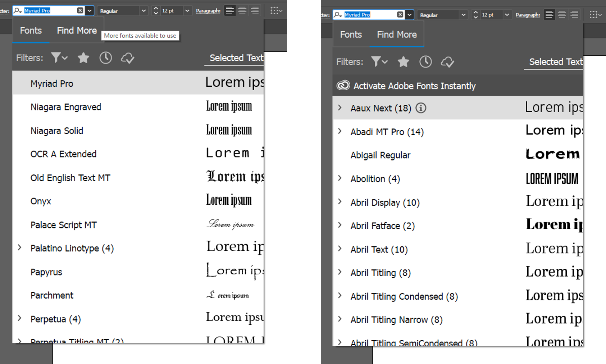This screenshot has height=364, width=606.
Task: Expand the Abadi MT Pro (14) family
Action: 340,131
